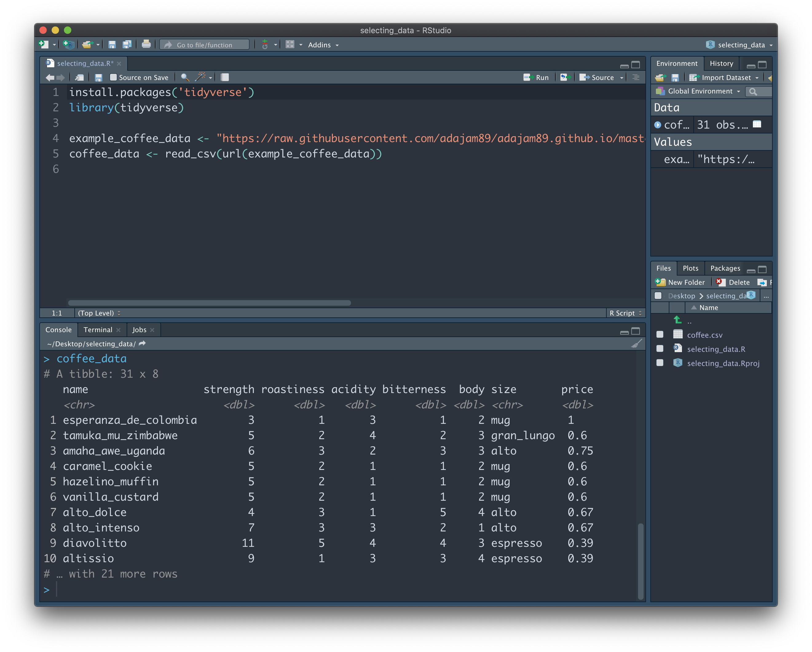Expand the New File dropdown arrow
This screenshot has width=812, height=652.
point(55,45)
